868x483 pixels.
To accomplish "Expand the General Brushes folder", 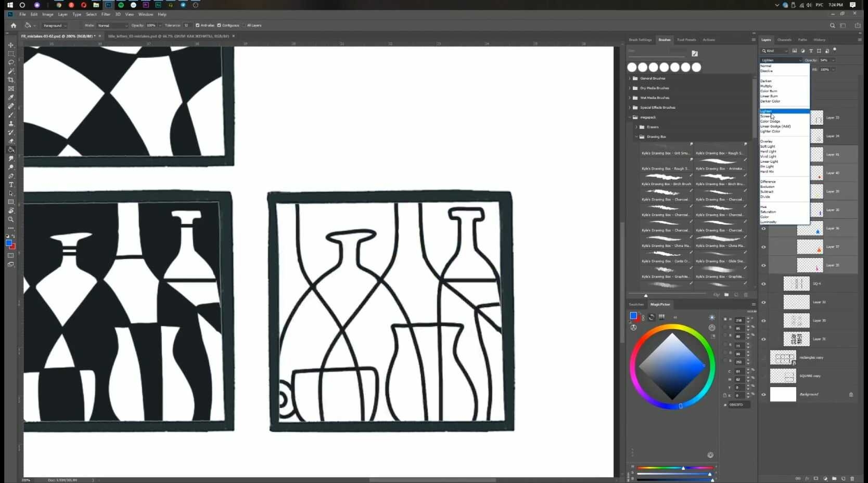I will (630, 79).
